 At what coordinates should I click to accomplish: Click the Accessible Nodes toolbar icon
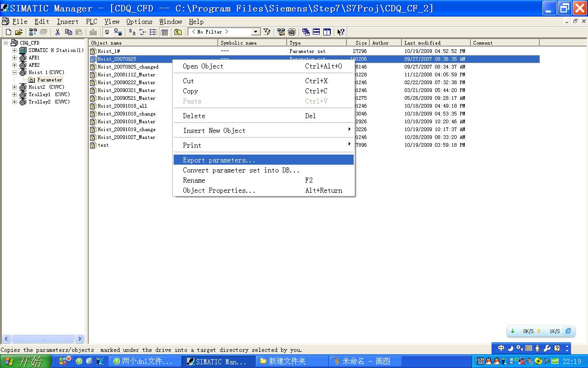point(33,32)
